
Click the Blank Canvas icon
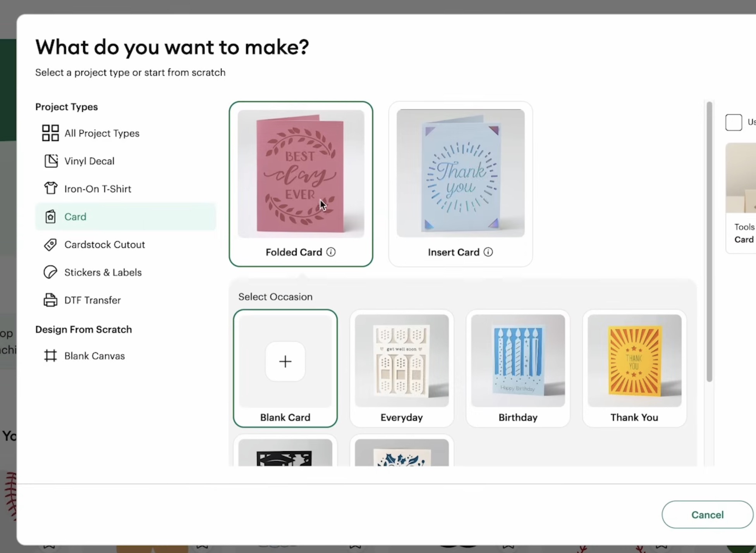click(50, 355)
